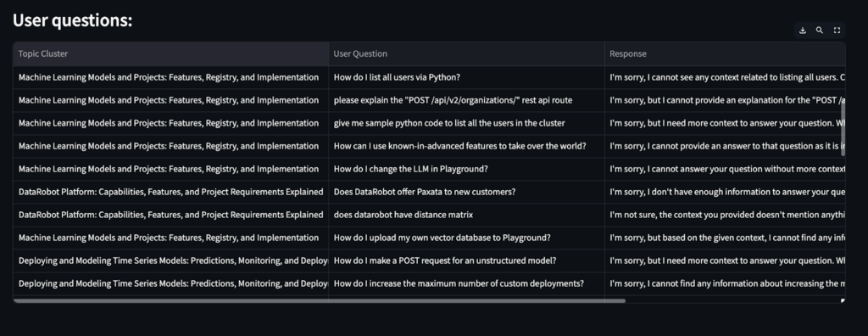This screenshot has width=868, height=336.
Task: Select 'does datarobot have distance matrix' cell
Action: click(x=467, y=215)
